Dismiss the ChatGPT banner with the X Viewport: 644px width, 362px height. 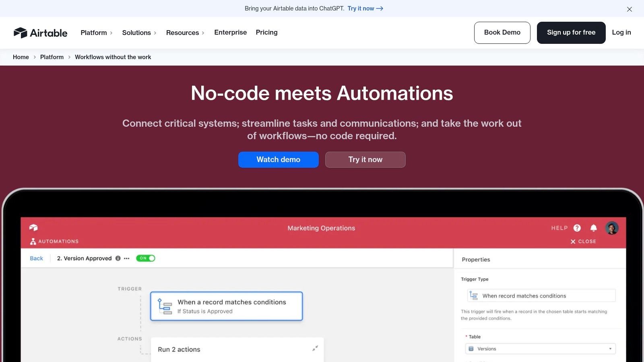point(629,9)
